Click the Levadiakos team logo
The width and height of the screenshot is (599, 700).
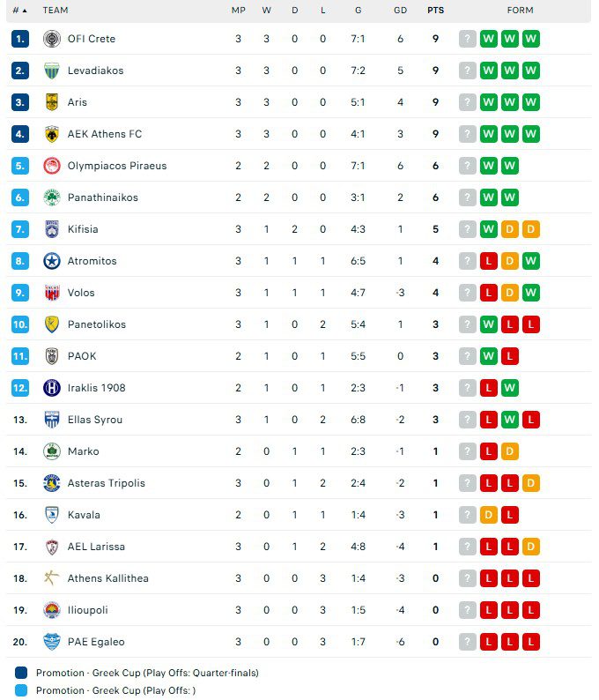(x=51, y=71)
